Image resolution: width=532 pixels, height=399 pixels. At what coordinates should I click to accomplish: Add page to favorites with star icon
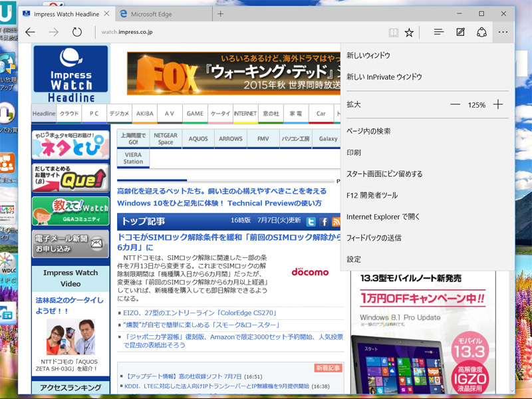(410, 32)
